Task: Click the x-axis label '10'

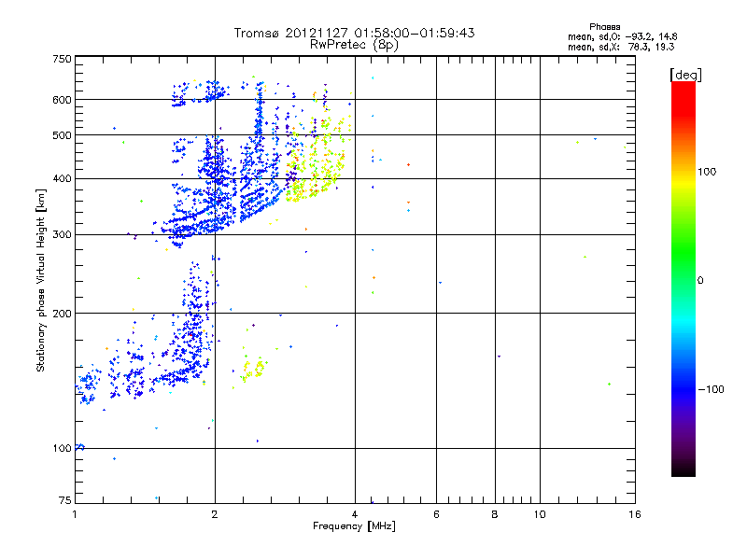Action: 540,514
